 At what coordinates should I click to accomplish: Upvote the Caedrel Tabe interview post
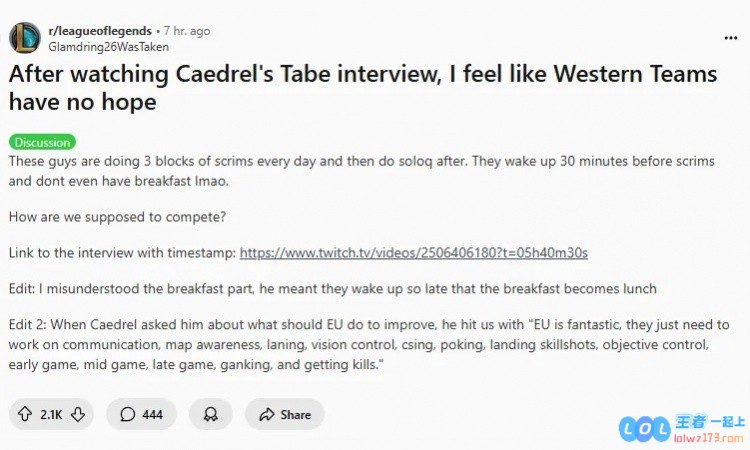25,414
